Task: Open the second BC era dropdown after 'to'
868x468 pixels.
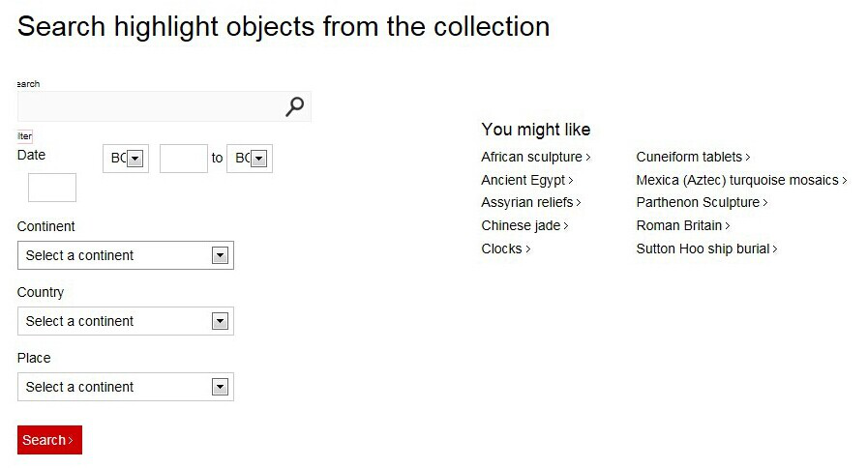Action: click(x=250, y=159)
